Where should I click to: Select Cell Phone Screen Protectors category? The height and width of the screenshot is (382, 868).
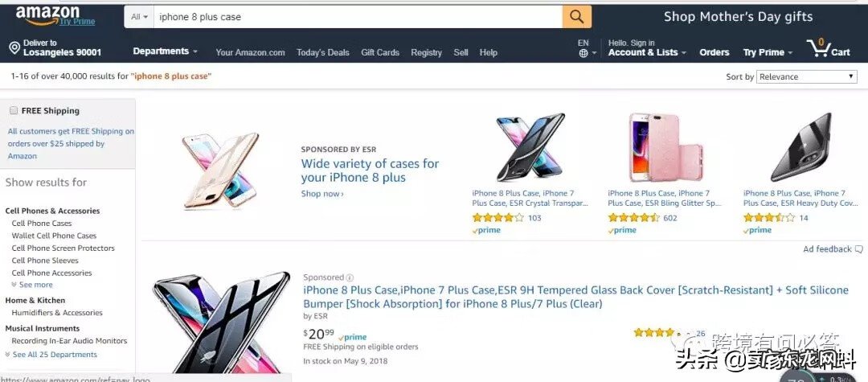pos(63,249)
